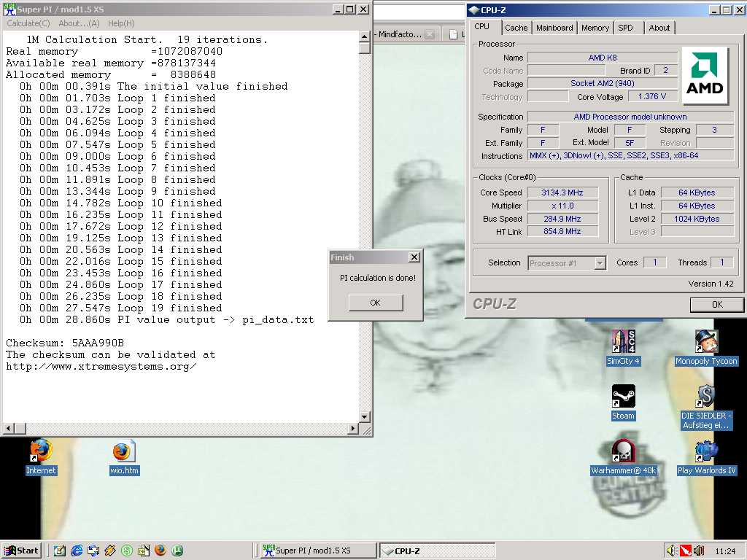Viewport: 747px width, 560px height.
Task: Open the Windows Start menu
Action: pyautogui.click(x=22, y=551)
